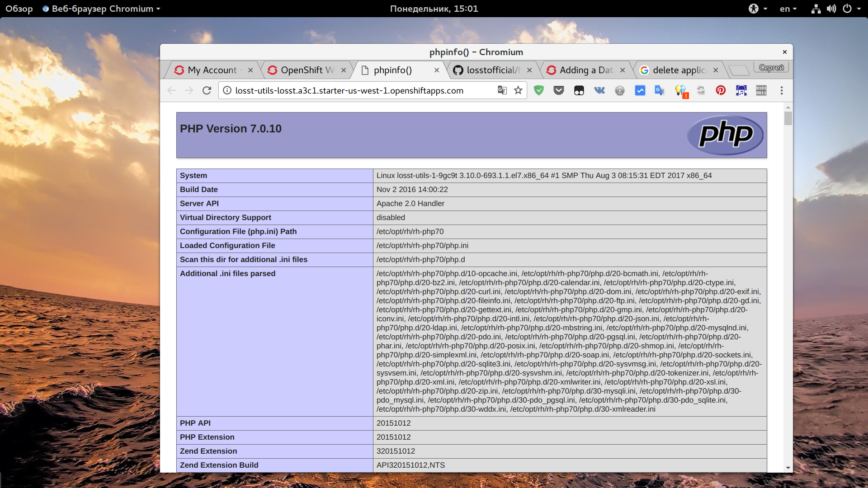The height and width of the screenshot is (488, 868).
Task: Open the Chromium three-dot menu
Action: pyautogui.click(x=782, y=90)
